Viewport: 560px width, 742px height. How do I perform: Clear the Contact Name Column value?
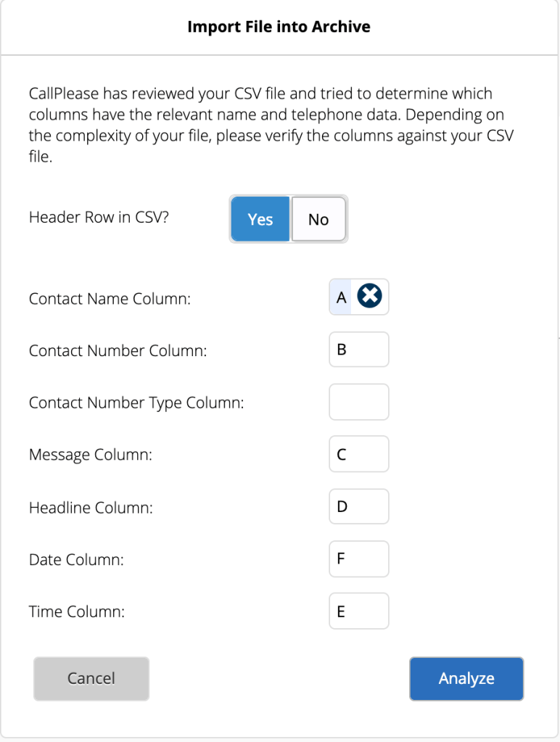click(x=370, y=297)
